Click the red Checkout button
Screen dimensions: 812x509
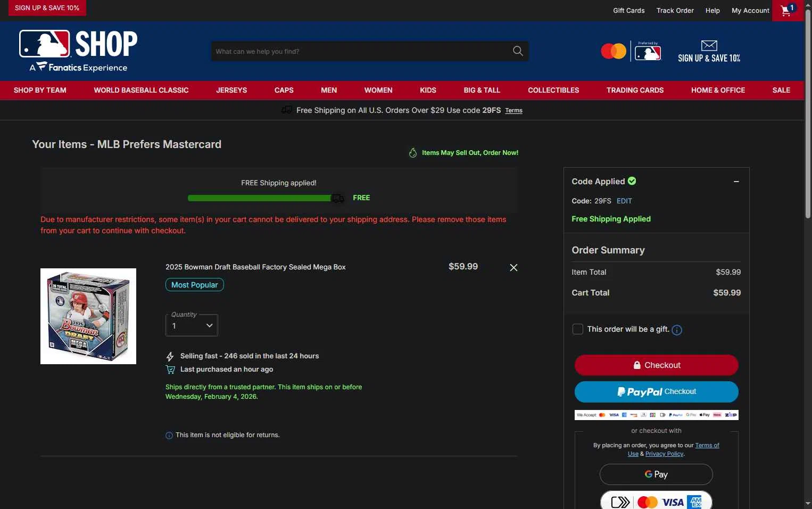point(656,365)
